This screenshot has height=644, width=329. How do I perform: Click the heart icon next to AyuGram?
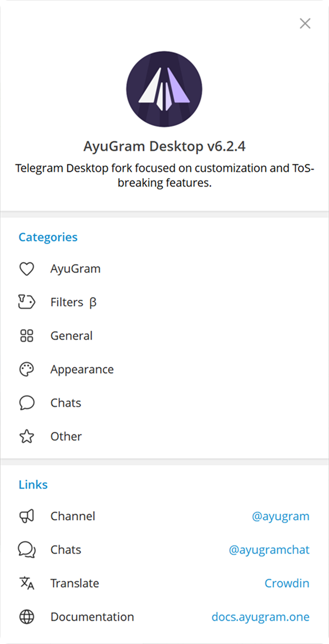tap(27, 269)
